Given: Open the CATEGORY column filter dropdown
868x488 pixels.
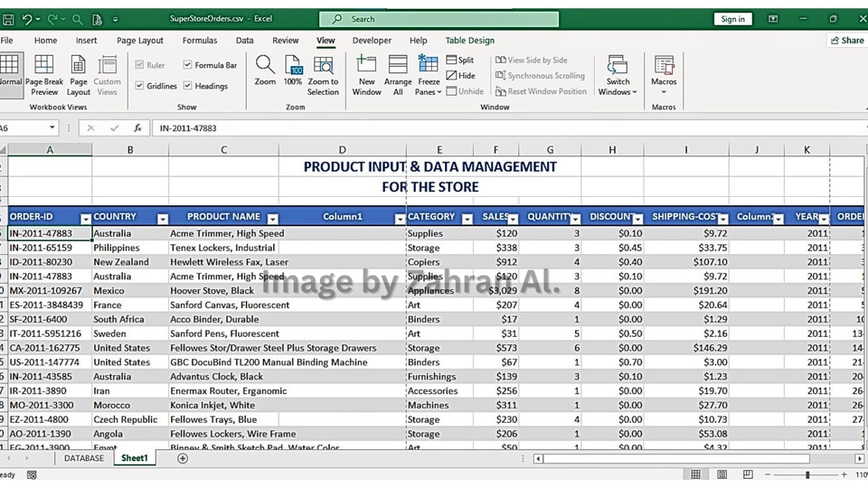Looking at the screenshot, I should pyautogui.click(x=467, y=219).
